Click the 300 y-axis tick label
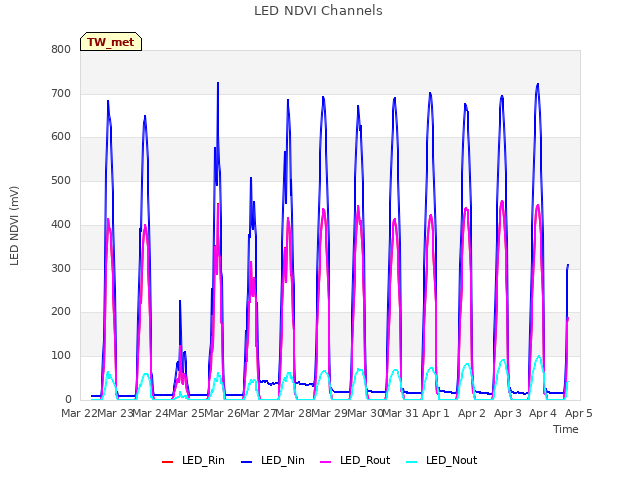The width and height of the screenshot is (640, 480). tap(61, 268)
